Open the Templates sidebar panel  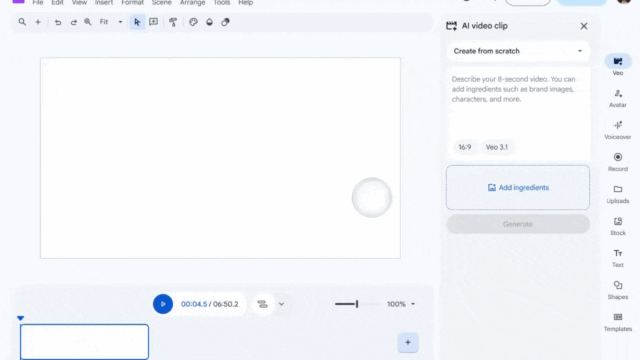click(x=618, y=322)
